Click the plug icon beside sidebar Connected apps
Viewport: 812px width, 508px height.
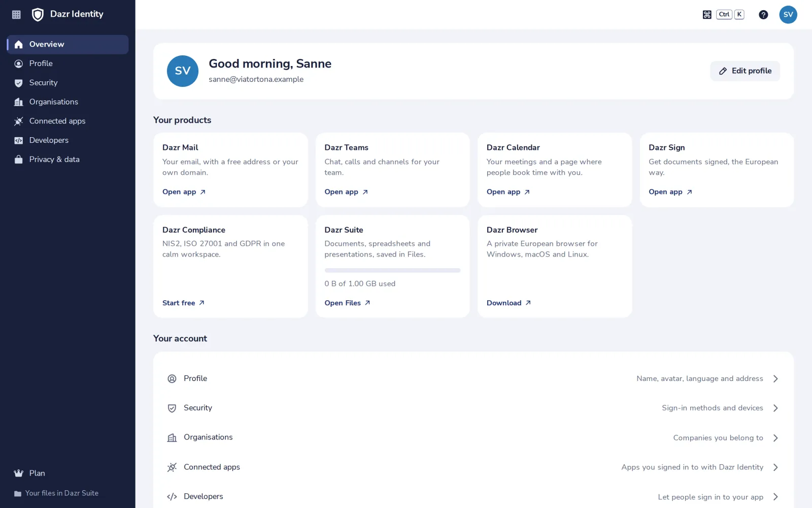(19, 121)
